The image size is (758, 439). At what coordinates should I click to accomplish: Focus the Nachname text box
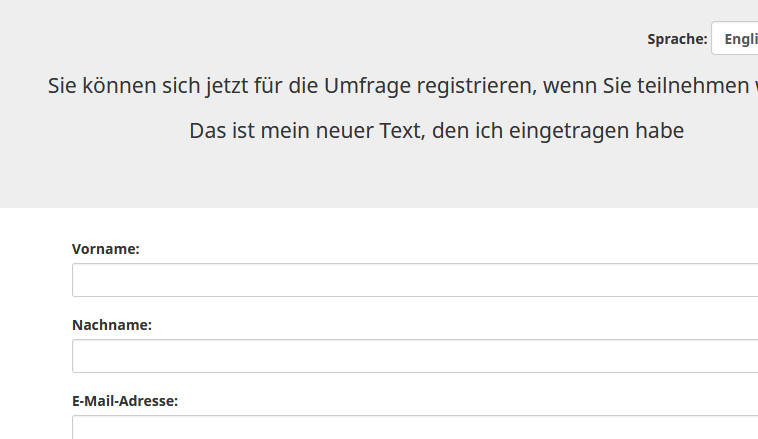point(414,356)
